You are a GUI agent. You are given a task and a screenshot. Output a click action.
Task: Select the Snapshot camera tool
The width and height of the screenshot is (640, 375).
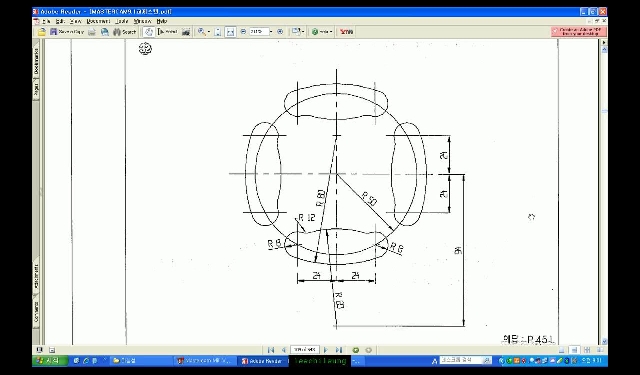[x=186, y=32]
